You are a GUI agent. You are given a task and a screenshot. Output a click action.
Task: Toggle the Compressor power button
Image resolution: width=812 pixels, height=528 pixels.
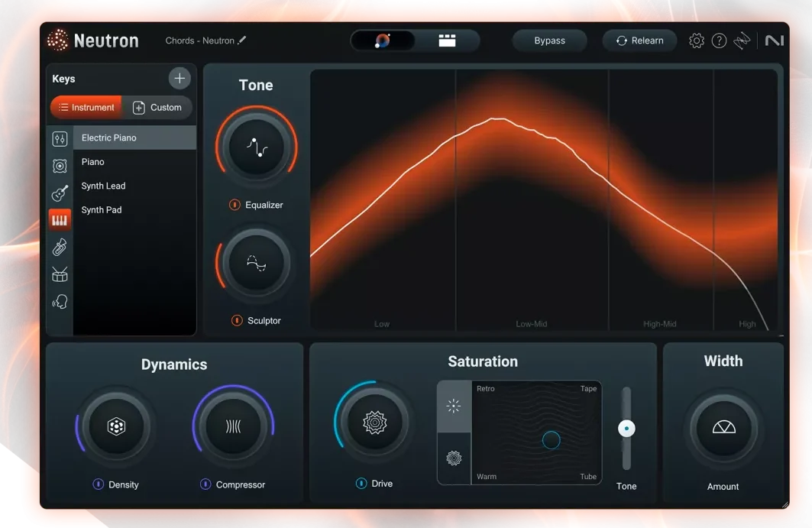coord(205,484)
